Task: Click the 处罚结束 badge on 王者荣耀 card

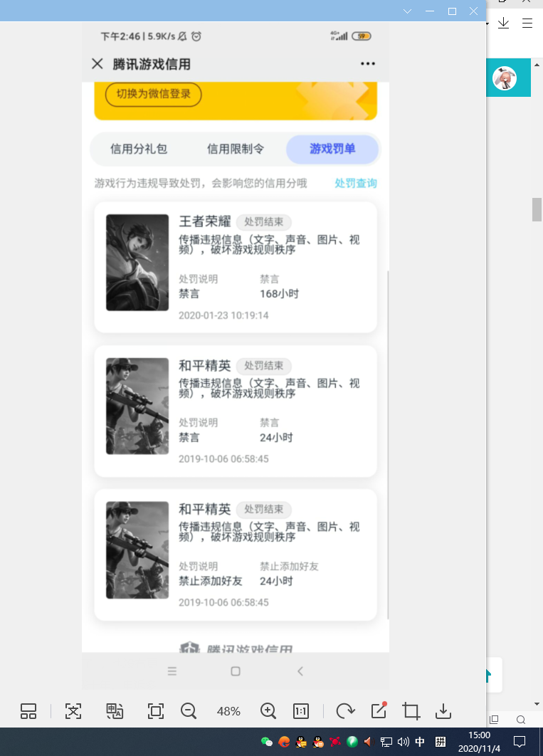Action: click(263, 222)
